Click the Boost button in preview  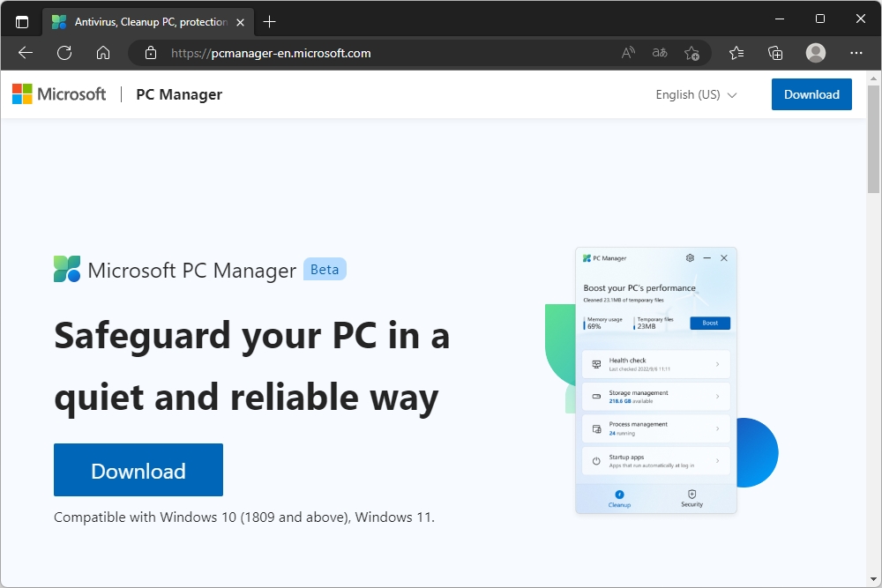[710, 323]
